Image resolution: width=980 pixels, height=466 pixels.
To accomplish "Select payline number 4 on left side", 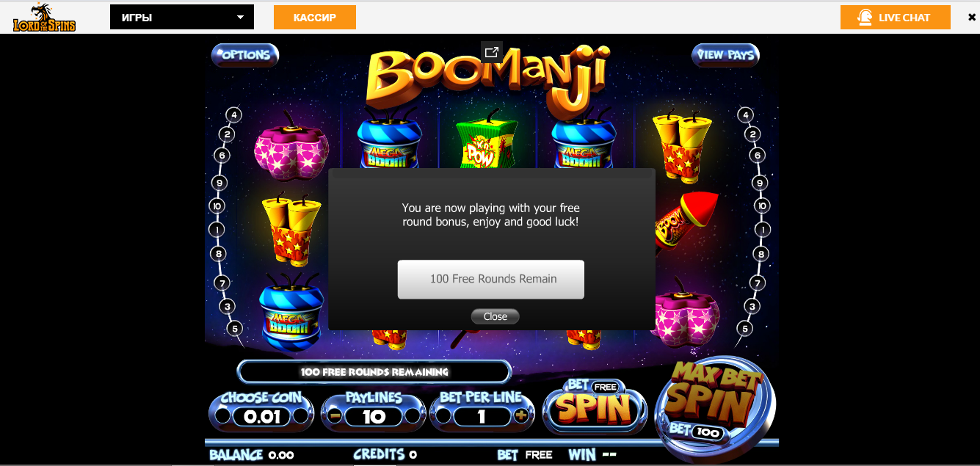I will [x=233, y=115].
